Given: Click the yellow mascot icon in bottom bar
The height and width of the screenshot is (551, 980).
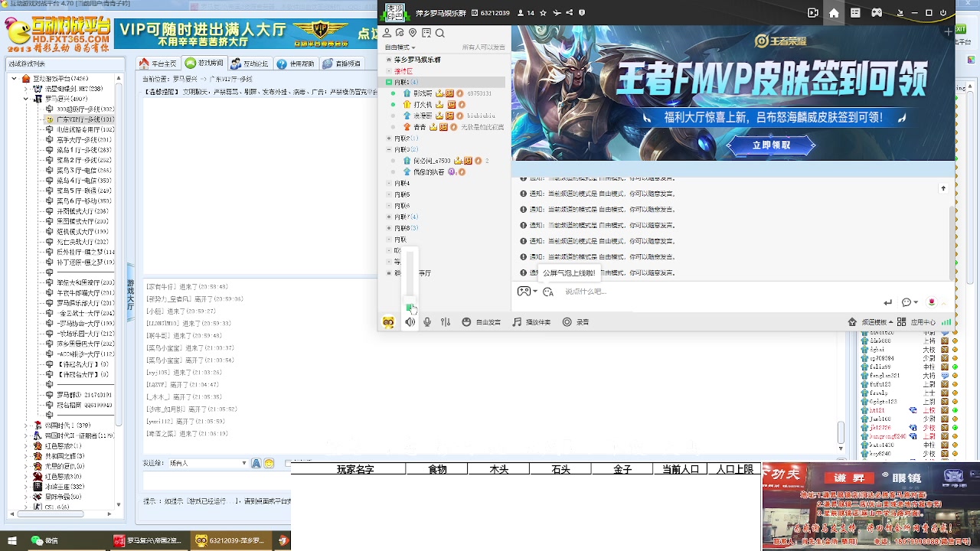Looking at the screenshot, I should [x=388, y=322].
